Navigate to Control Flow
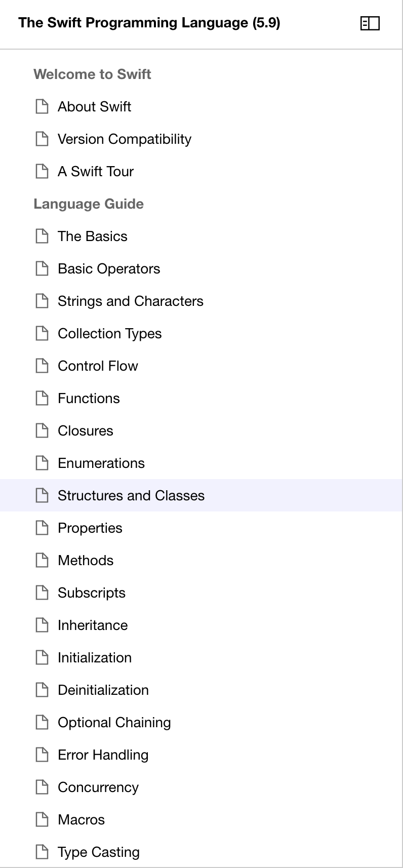 click(98, 366)
